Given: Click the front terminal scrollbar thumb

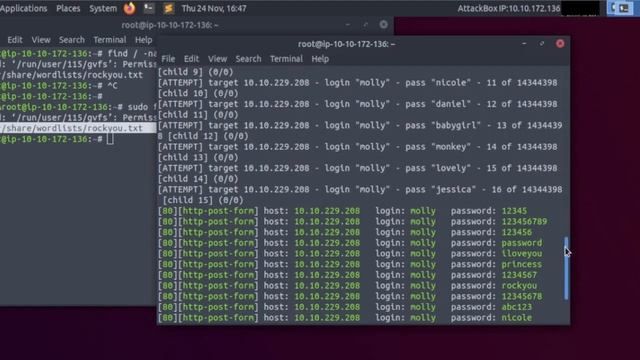Looking at the screenshot, I should (x=566, y=269).
